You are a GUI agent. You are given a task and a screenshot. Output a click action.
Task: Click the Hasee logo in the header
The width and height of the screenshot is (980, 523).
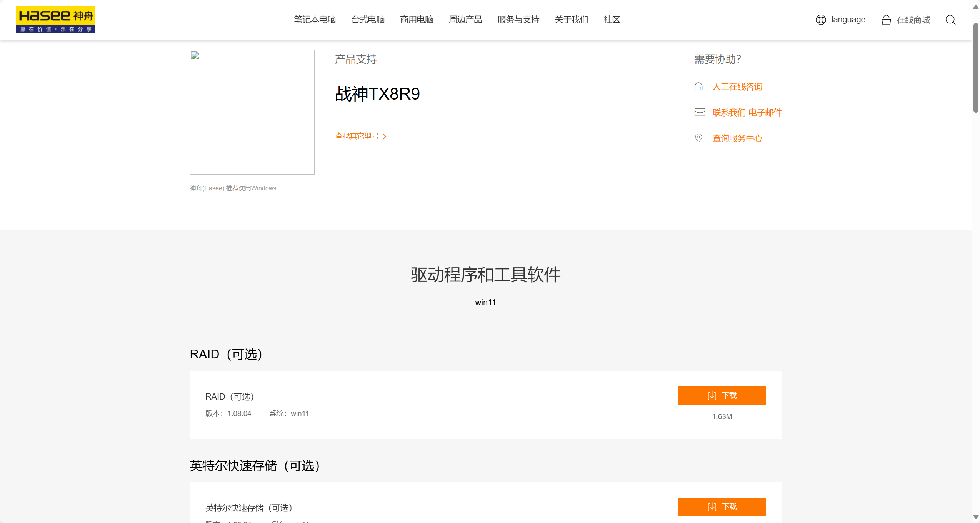pos(55,19)
